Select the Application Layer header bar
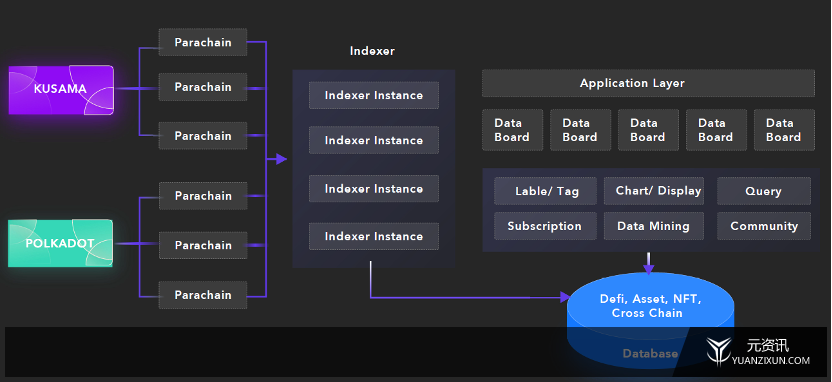The image size is (832, 382). pos(648,83)
